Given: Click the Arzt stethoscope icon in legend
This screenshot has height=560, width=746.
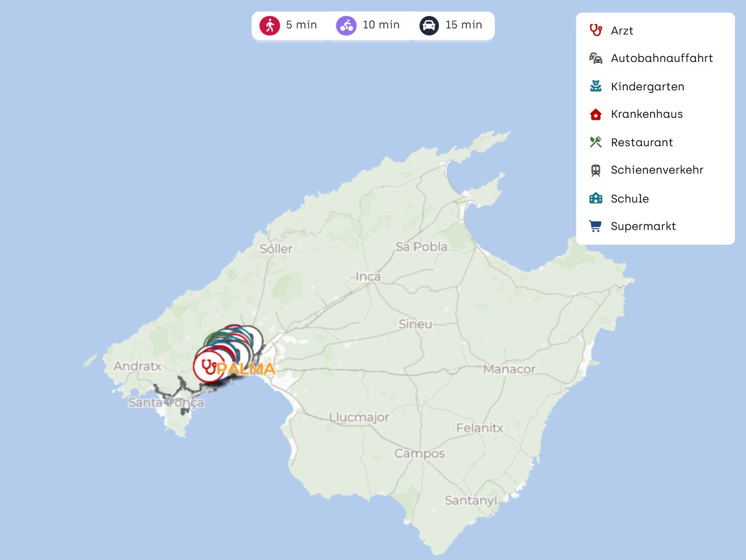Looking at the screenshot, I should point(596,30).
